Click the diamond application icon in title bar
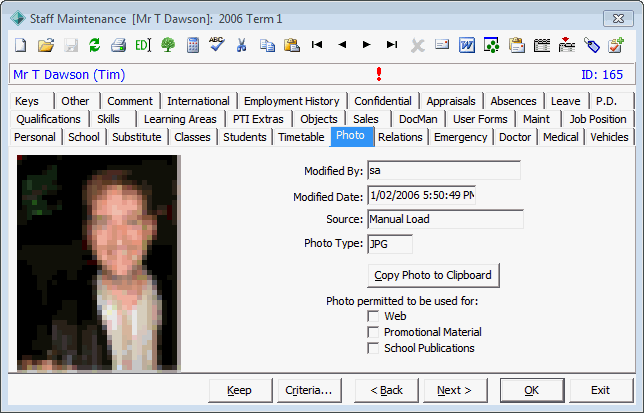The height and width of the screenshot is (413, 644). 18,18
